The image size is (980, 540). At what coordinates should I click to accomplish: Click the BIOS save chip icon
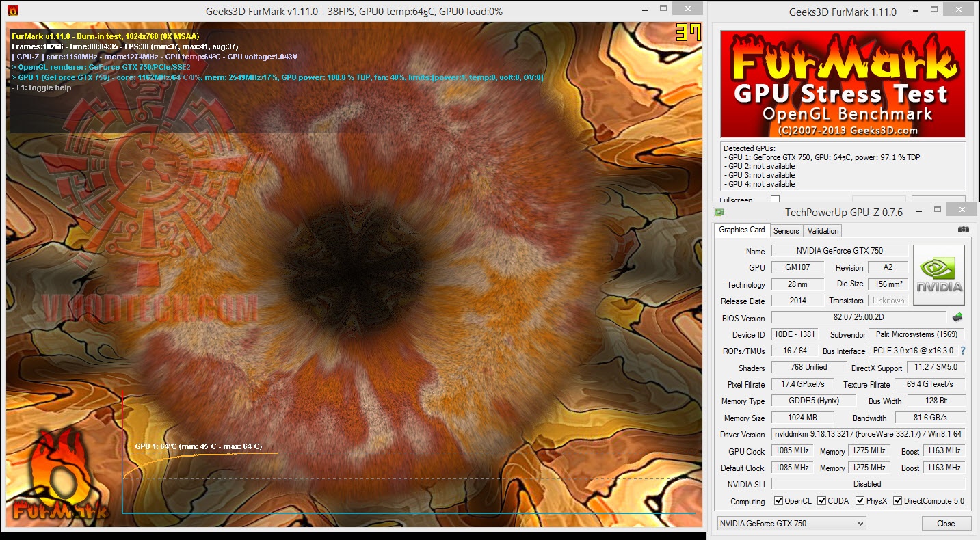tap(957, 317)
